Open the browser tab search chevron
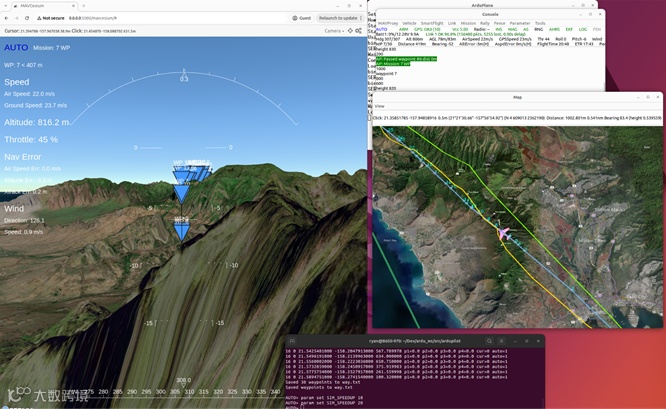The image size is (666, 409). [x=6, y=6]
